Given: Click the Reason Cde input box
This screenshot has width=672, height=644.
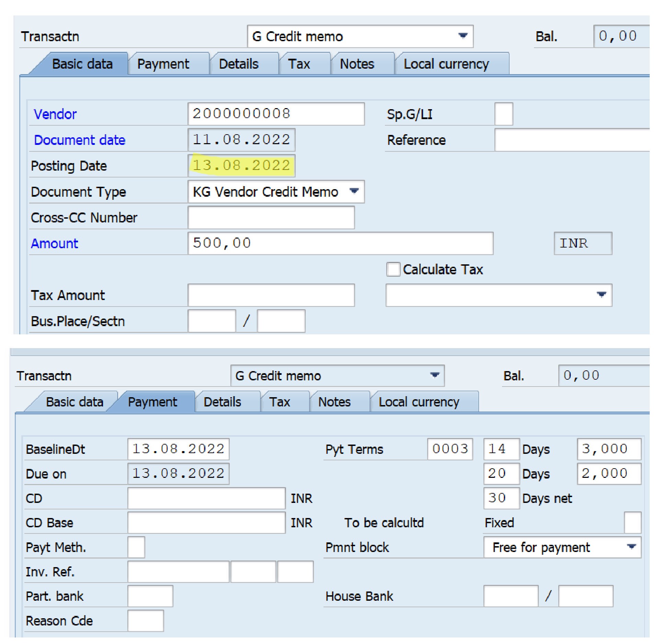Looking at the screenshot, I should pyautogui.click(x=145, y=621).
